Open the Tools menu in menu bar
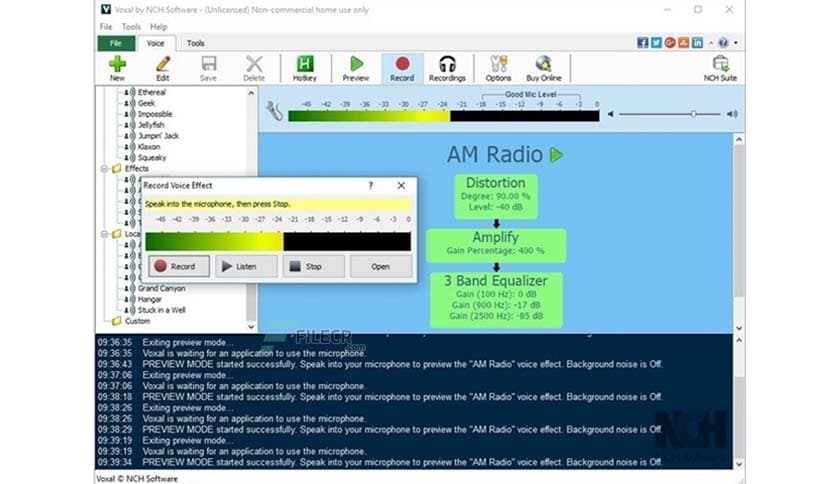 (131, 27)
